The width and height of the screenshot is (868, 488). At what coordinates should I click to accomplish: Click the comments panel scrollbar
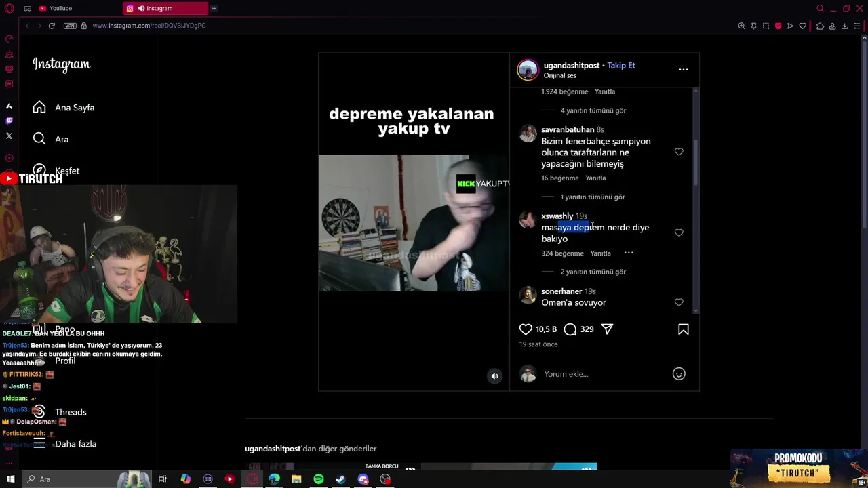coord(696,163)
